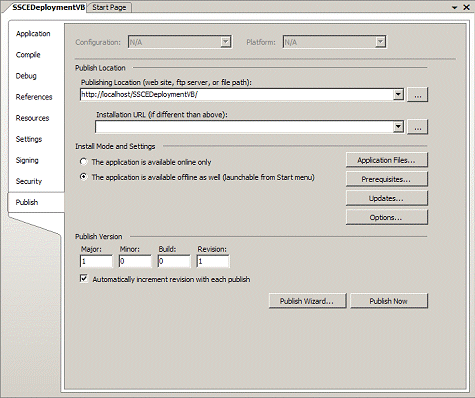The width and height of the screenshot is (475, 398).
Task: Switch to the Compile tab
Action: [28, 55]
